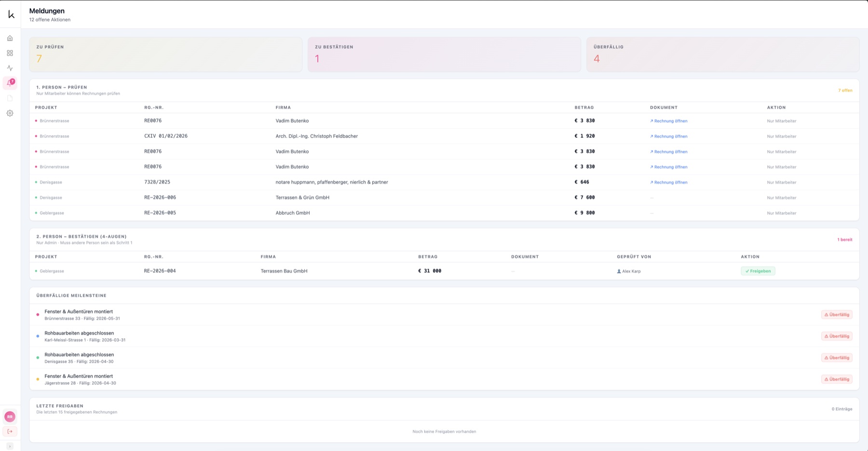This screenshot has height=451, width=868.
Task: Click Überfällig badge for Karl-Meissl-Strasse milestone
Action: pos(837,336)
